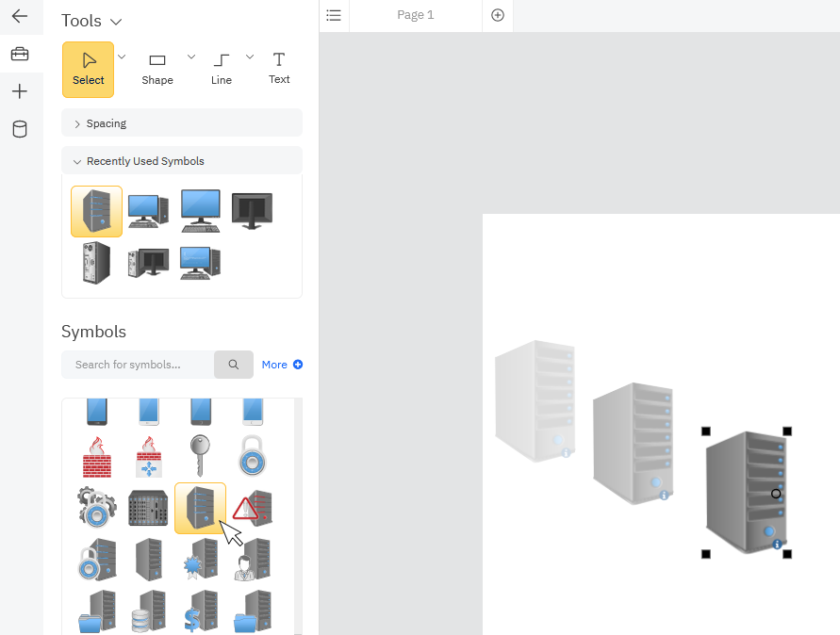Open the Select tool dropdown arrow
This screenshot has width=840, height=635.
click(121, 56)
